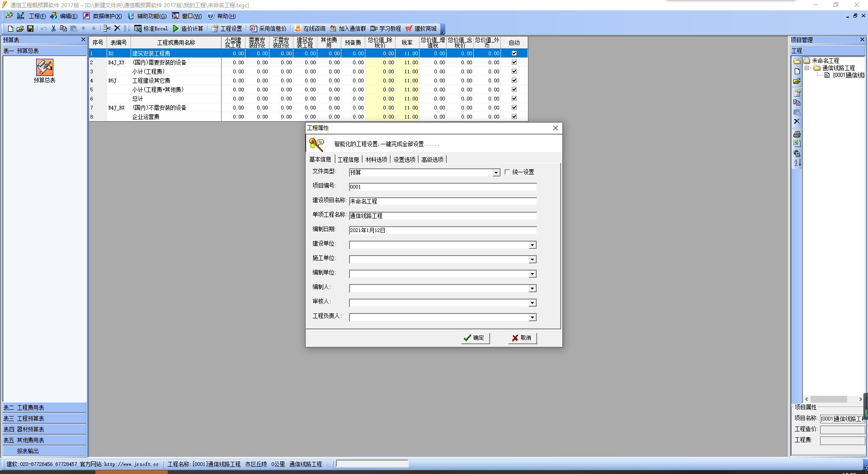This screenshot has height=474, width=868.
Task: Toggle 自动 checkbox for 总计 row
Action: point(514,99)
